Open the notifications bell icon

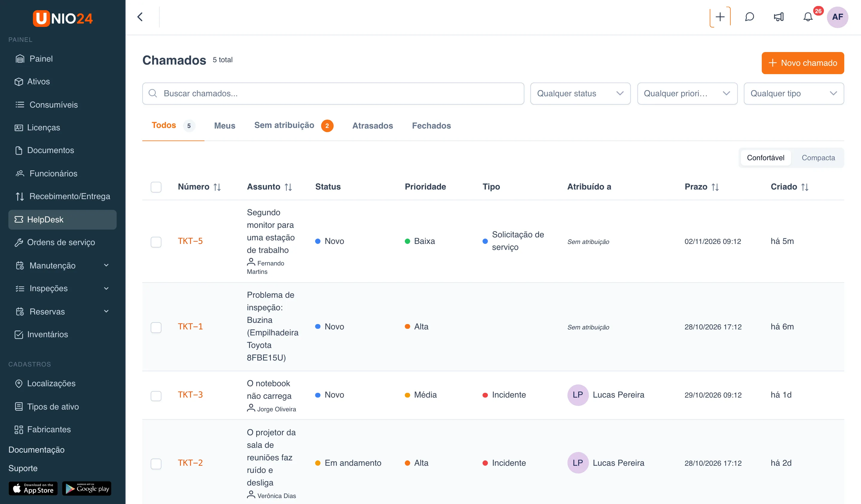tap(808, 17)
